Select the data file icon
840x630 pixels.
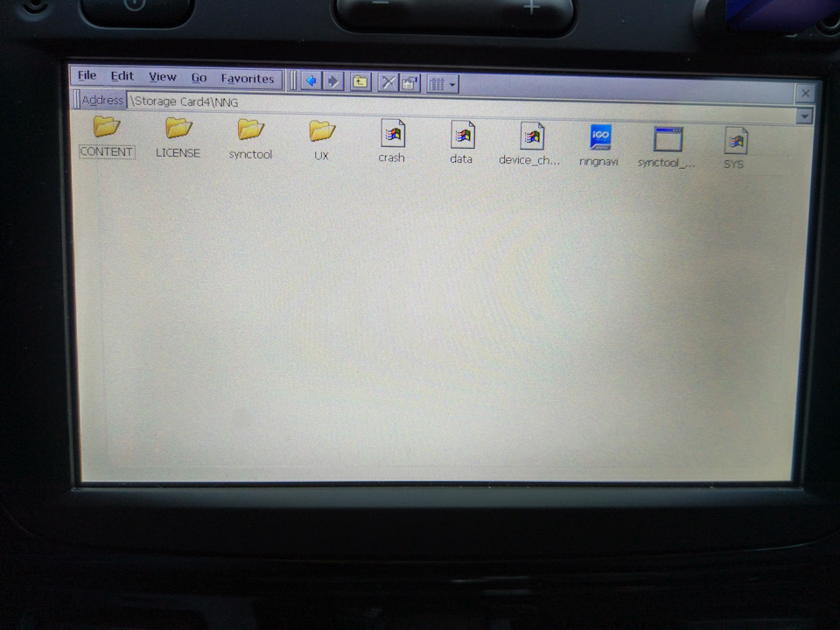pyautogui.click(x=462, y=135)
